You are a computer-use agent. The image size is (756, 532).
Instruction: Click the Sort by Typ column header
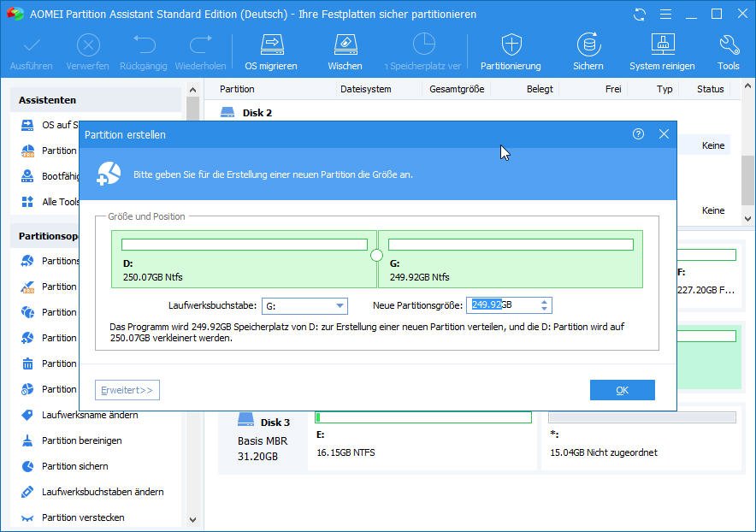pos(664,89)
